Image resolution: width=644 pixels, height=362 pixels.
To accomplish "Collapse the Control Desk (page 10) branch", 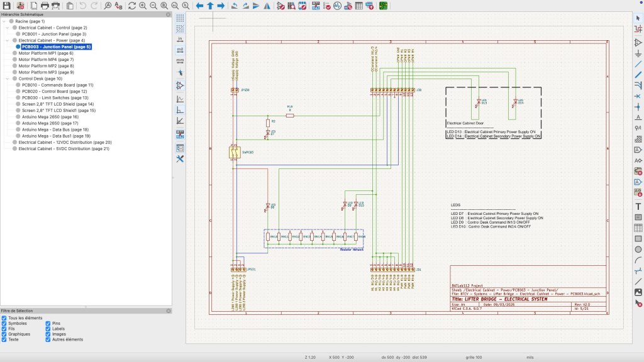I will (x=7, y=79).
